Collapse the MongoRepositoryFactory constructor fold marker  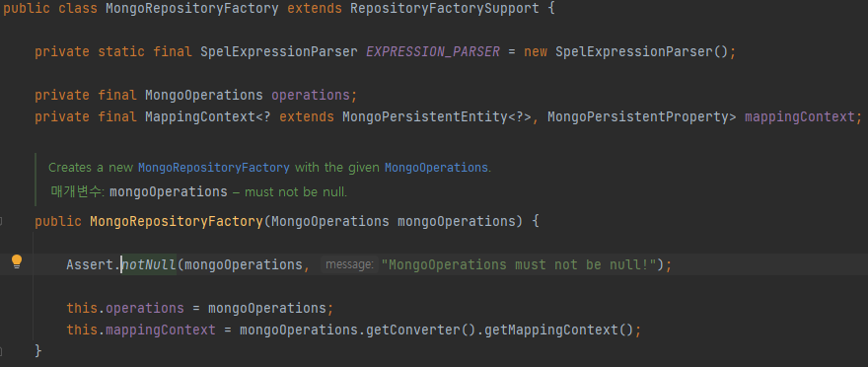2,221
